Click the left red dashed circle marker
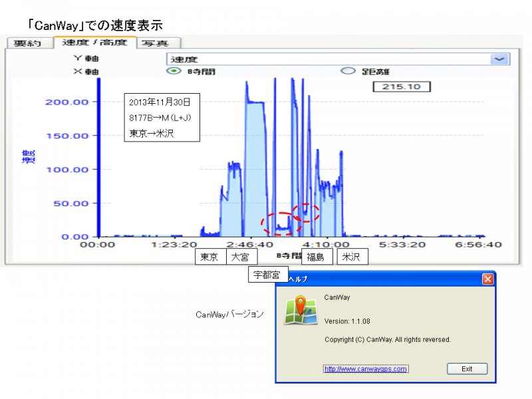 pos(279,224)
